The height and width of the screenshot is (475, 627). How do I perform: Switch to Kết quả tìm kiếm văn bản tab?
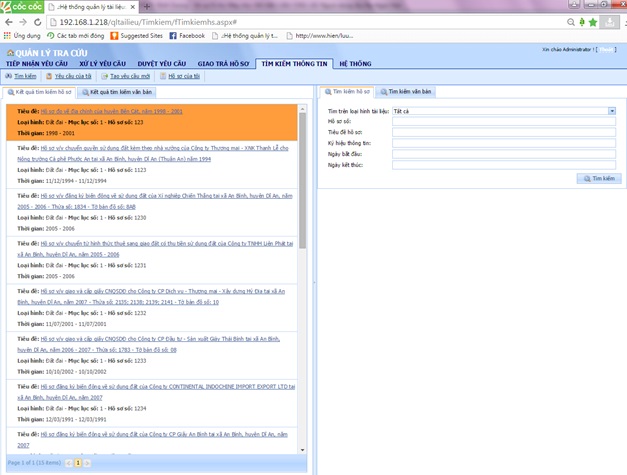(118, 92)
